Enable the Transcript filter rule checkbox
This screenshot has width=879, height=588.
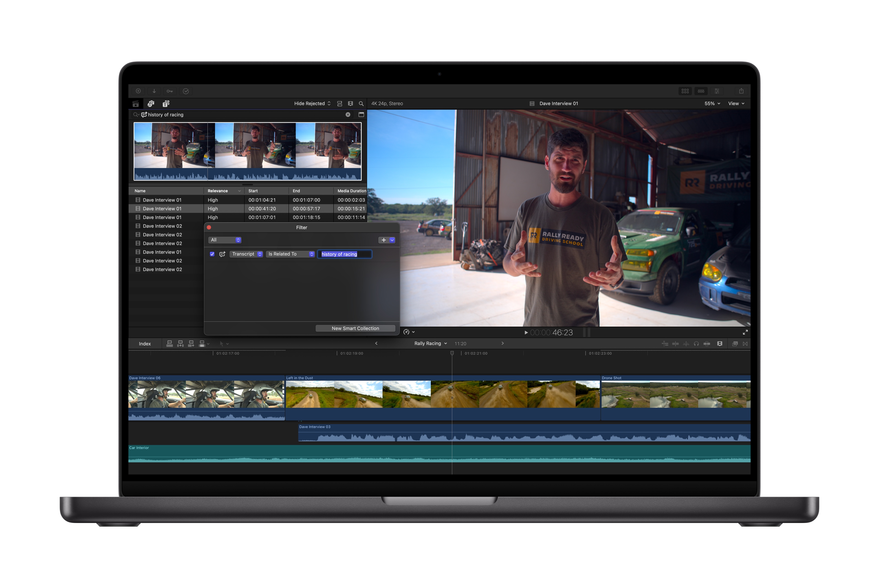coord(212,254)
